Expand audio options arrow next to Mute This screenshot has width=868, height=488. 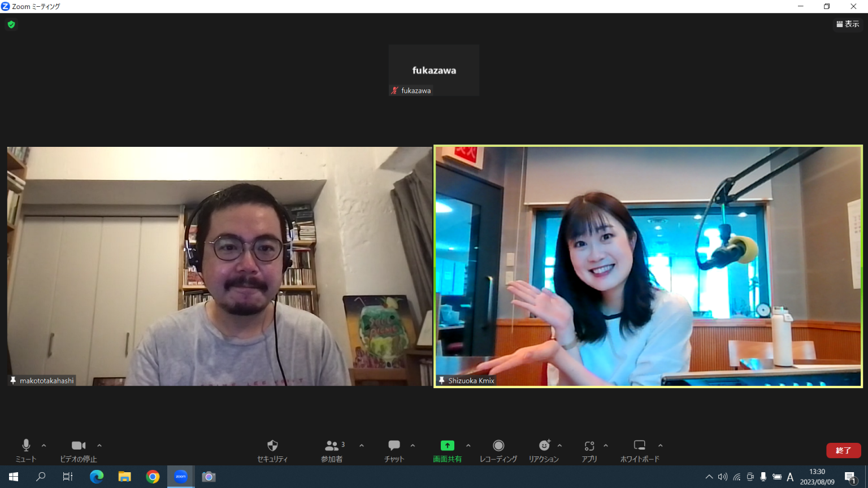point(44,446)
